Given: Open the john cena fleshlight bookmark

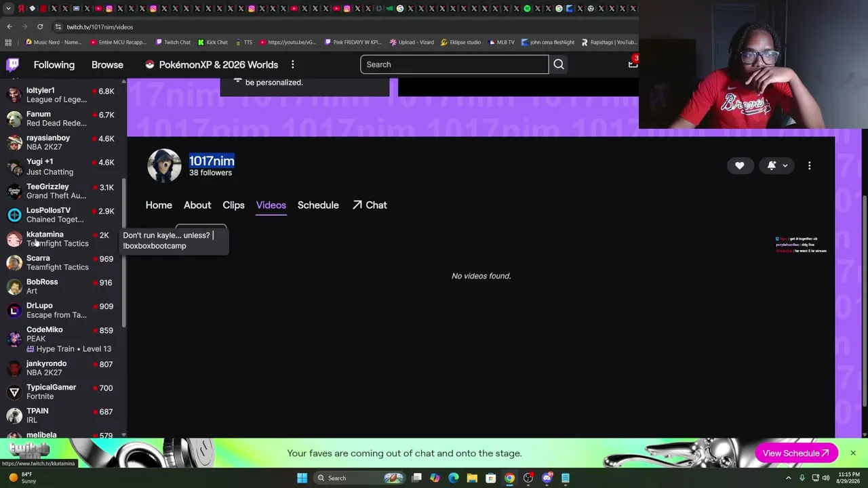Looking at the screenshot, I should pos(548,42).
